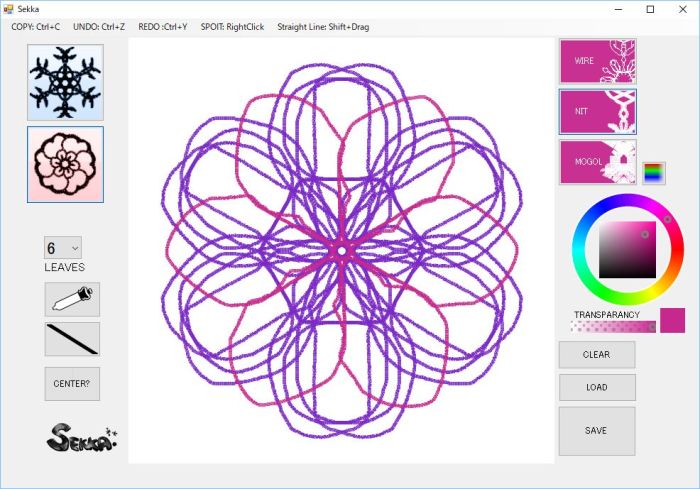Click the center of the drawing canvas
Image resolution: width=700 pixels, height=489 pixels.
(341, 250)
